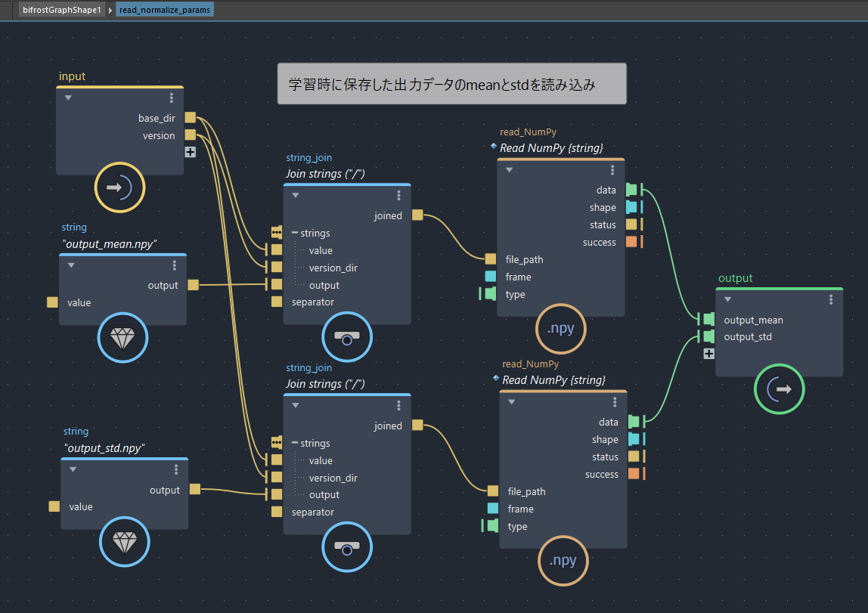The width and height of the screenshot is (868, 613).
Task: Click the 'input' node label
Action: pyautogui.click(x=73, y=76)
